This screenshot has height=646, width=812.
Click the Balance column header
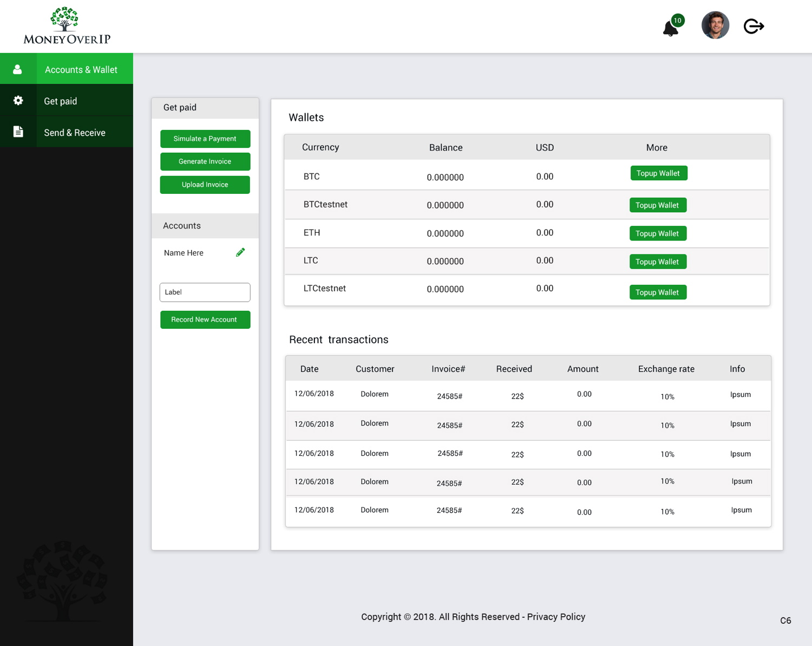(446, 147)
